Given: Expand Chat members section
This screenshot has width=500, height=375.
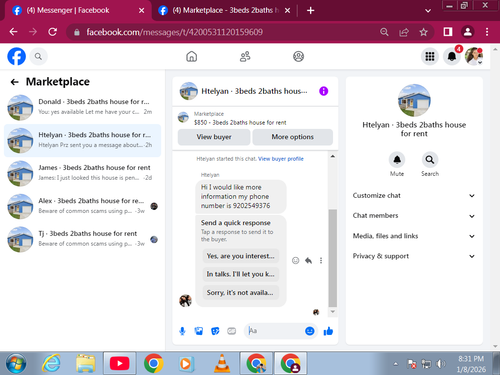Looking at the screenshot, I should pyautogui.click(x=414, y=216).
